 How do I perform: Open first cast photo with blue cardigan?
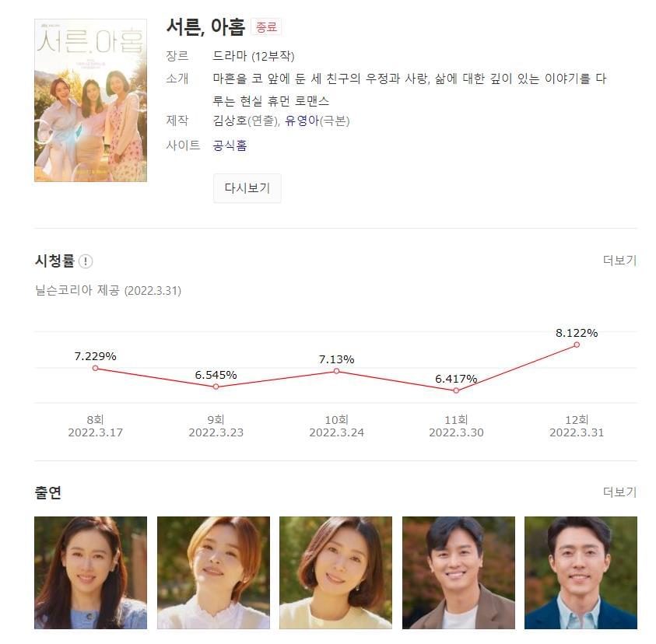tap(90, 572)
